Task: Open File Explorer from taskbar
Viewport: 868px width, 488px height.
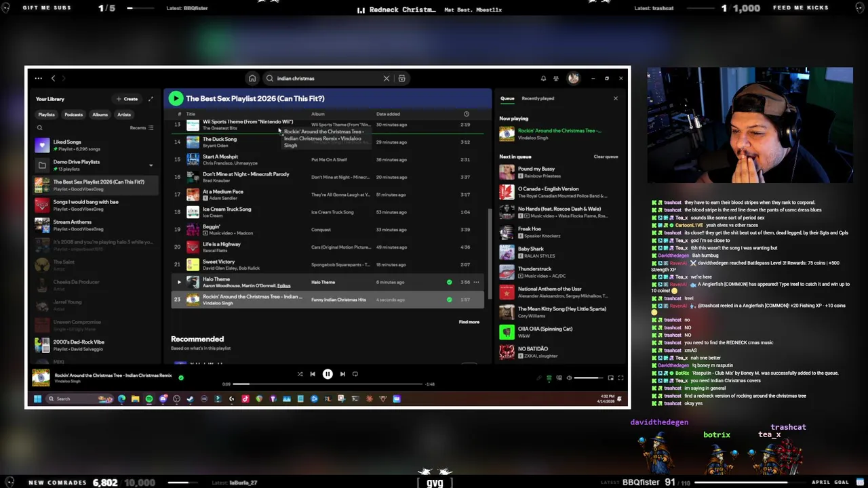Action: pyautogui.click(x=135, y=399)
